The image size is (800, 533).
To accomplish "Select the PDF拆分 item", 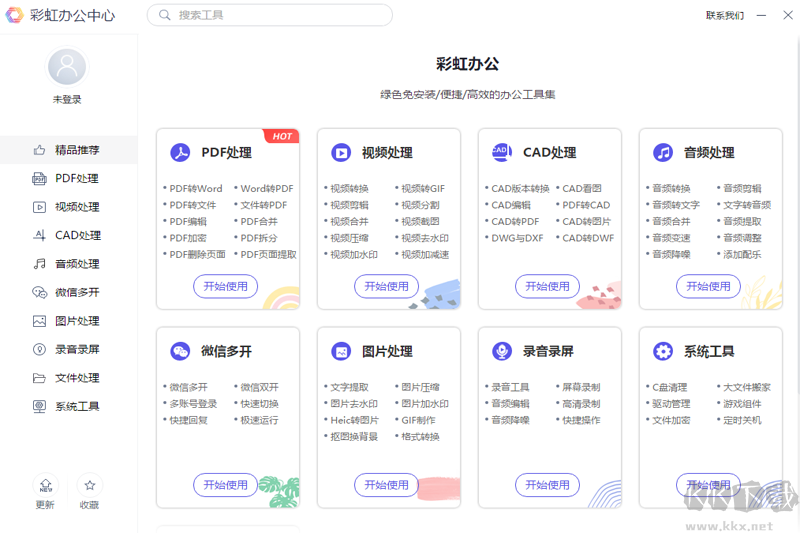I will point(259,238).
